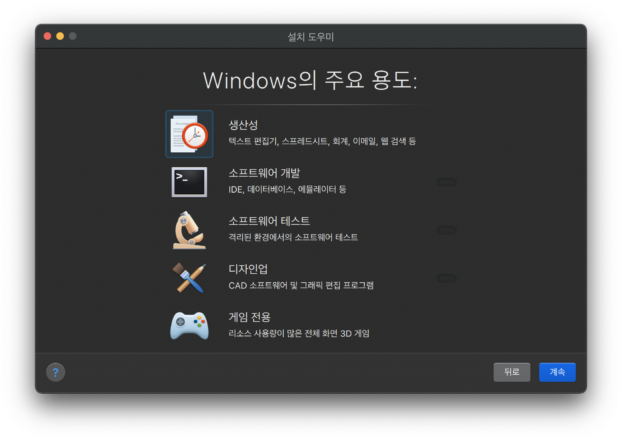622x440 pixels.
Task: Click the full-screen 3D 게임 description text
Action: point(298,333)
